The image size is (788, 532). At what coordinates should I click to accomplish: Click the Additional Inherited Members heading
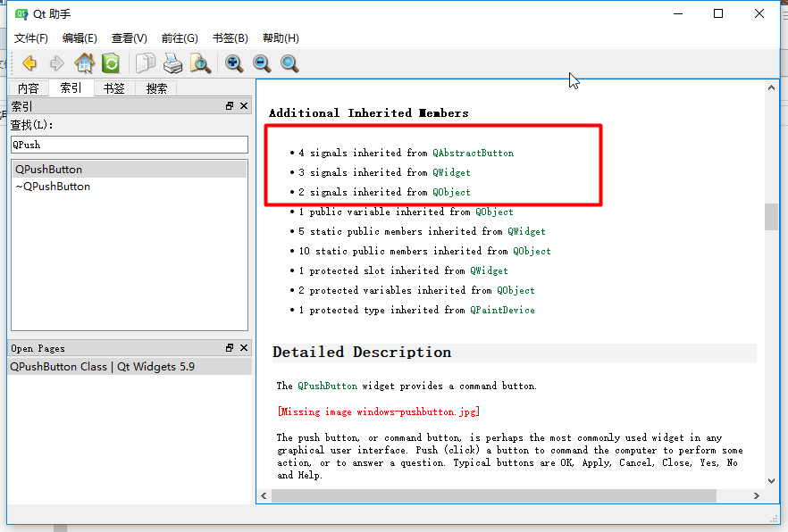pyautogui.click(x=369, y=113)
